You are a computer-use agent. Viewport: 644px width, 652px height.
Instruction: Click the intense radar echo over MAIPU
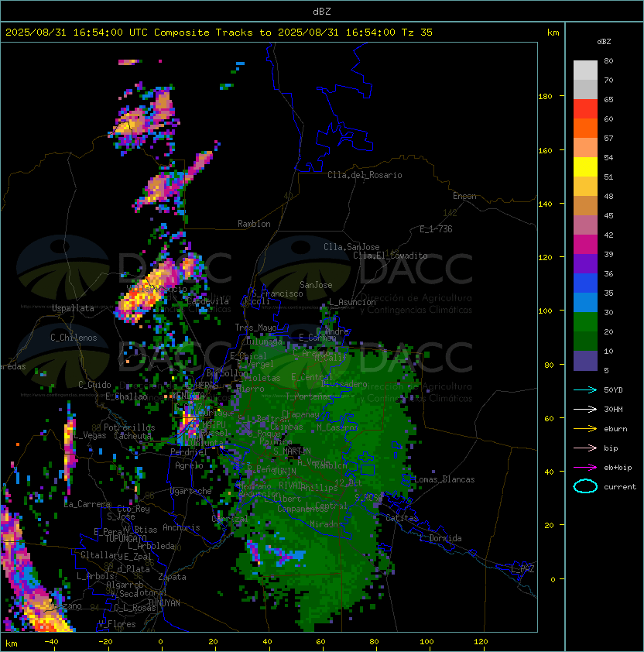coord(189,424)
